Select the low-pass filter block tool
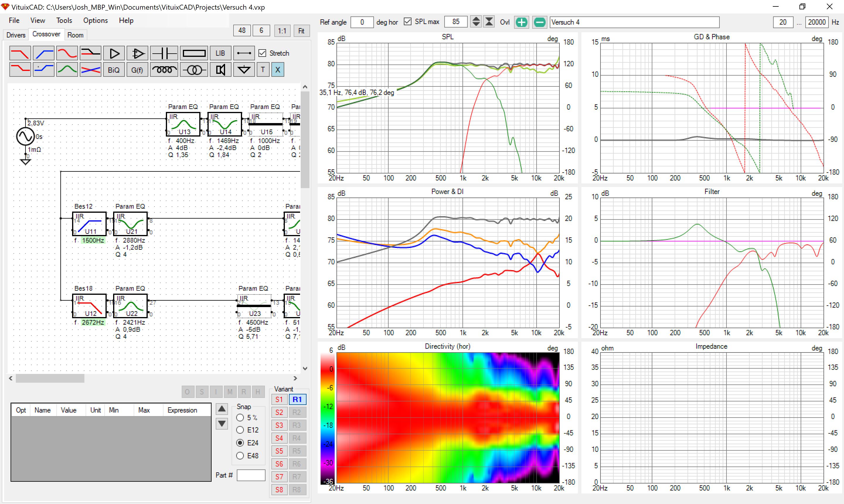Viewport: 844px width, 504px height. point(20,53)
